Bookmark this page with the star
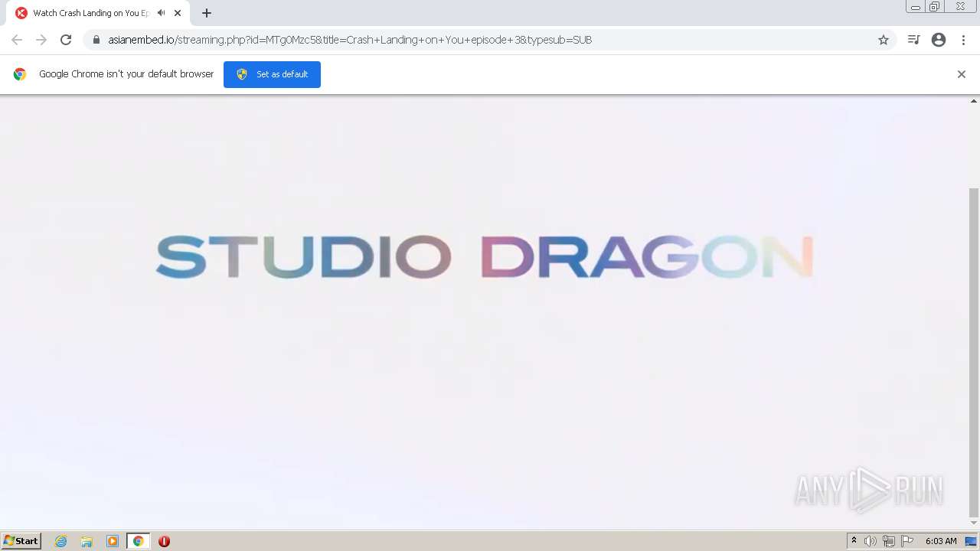980x551 pixels. pos(884,40)
